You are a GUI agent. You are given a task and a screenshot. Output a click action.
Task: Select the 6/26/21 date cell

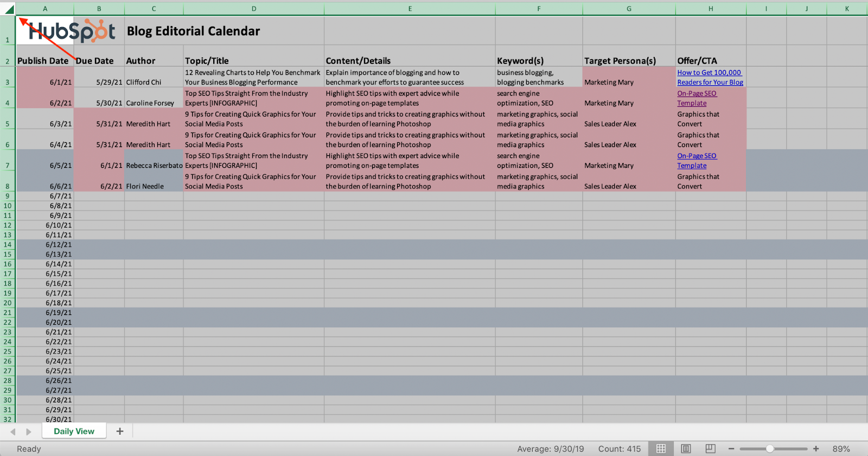coord(45,381)
